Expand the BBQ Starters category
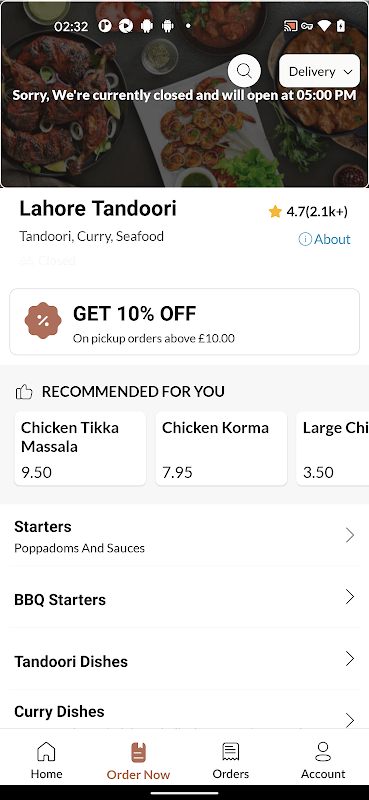Image resolution: width=369 pixels, height=800 pixels. (184, 597)
